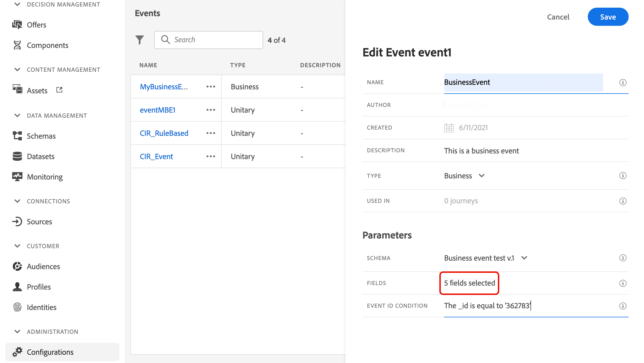Open Schemas from the sidebar
The width and height of the screenshot is (644, 363).
tap(41, 136)
